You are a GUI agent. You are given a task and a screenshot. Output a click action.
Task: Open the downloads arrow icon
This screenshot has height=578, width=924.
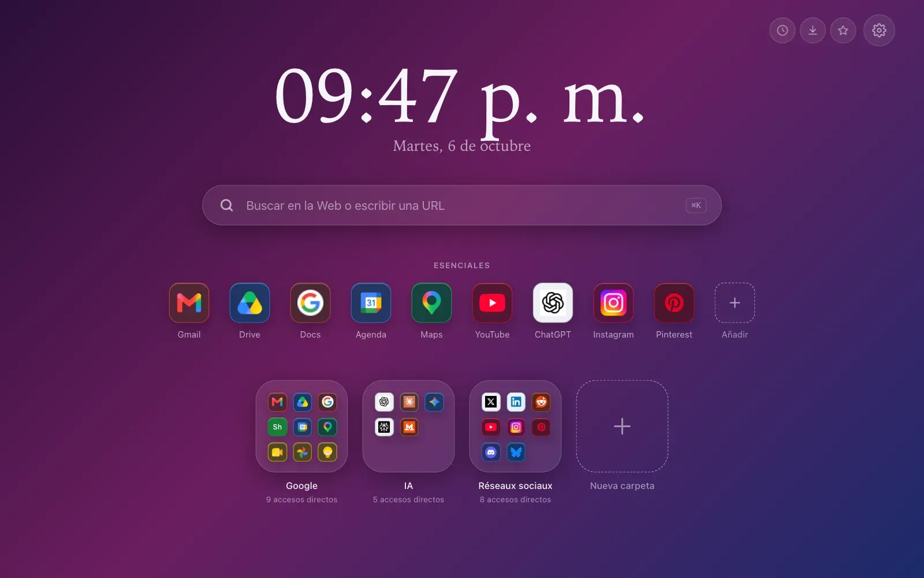813,30
